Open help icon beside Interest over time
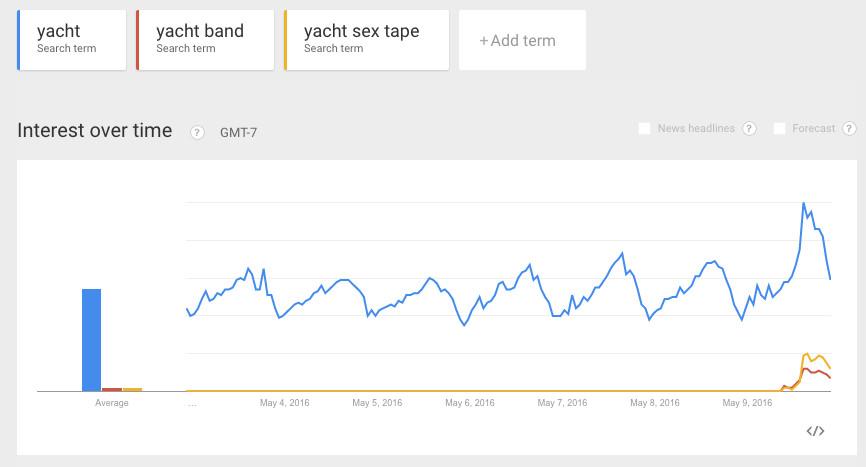This screenshot has height=467, width=866. pos(197,132)
